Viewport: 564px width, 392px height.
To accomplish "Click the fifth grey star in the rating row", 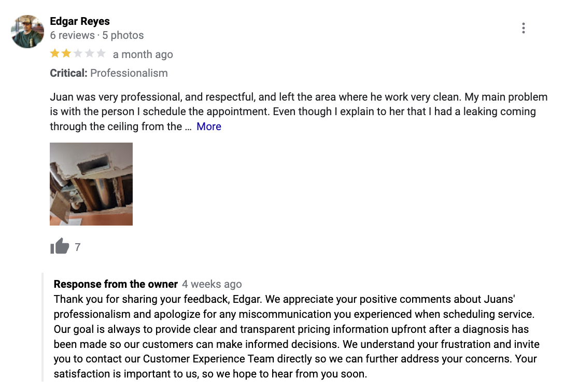I will (x=101, y=53).
